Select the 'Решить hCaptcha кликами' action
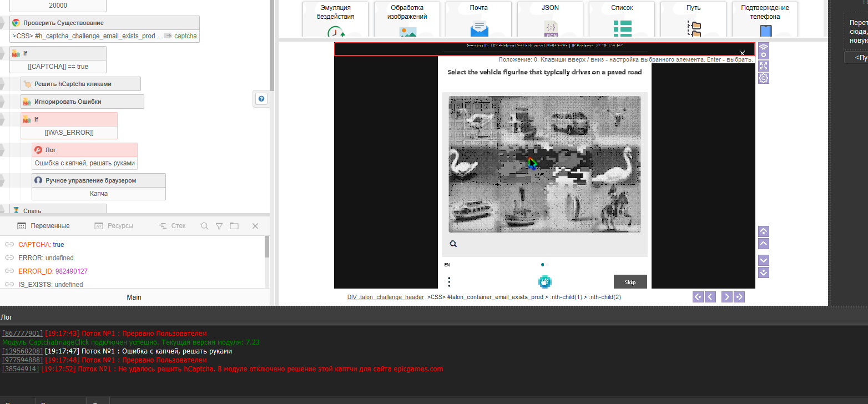The width and height of the screenshot is (868, 404). (x=80, y=84)
